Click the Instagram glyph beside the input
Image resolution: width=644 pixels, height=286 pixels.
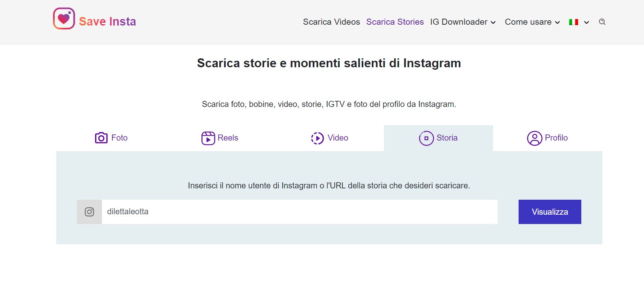89,212
